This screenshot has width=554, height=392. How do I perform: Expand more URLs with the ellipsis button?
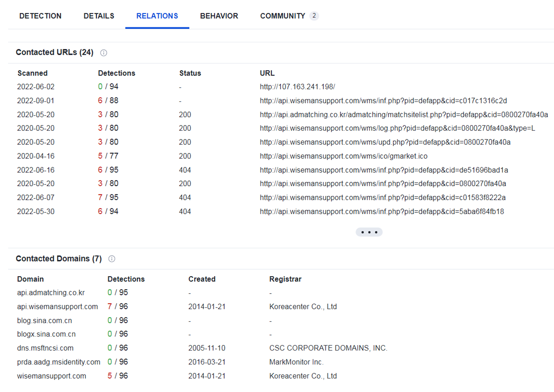(x=369, y=232)
